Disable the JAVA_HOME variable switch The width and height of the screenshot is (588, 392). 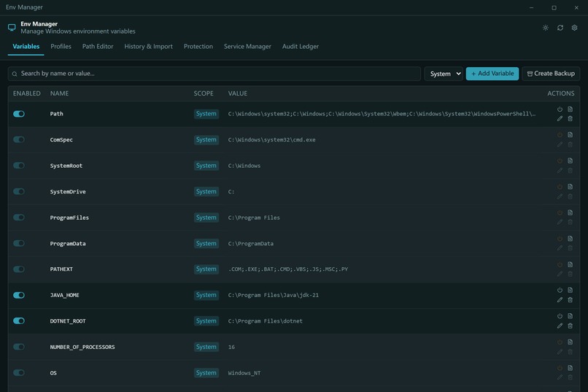(x=19, y=295)
